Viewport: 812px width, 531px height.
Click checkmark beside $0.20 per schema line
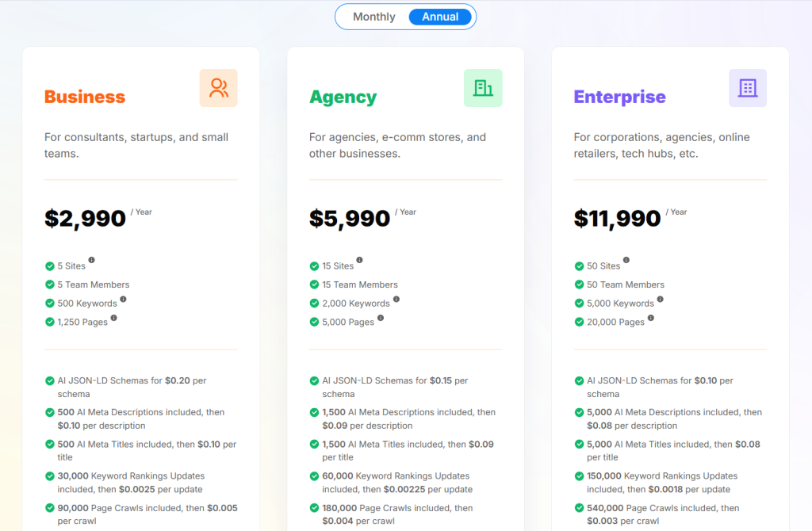pyautogui.click(x=50, y=381)
